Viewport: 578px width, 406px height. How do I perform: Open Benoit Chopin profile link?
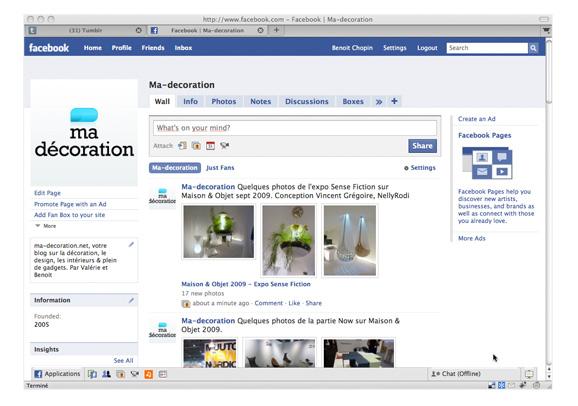[x=352, y=48]
